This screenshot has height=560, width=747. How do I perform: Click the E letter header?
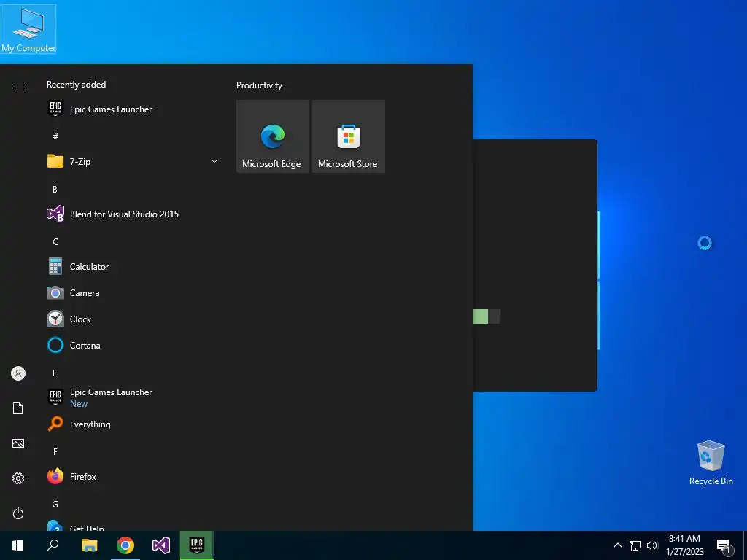55,373
